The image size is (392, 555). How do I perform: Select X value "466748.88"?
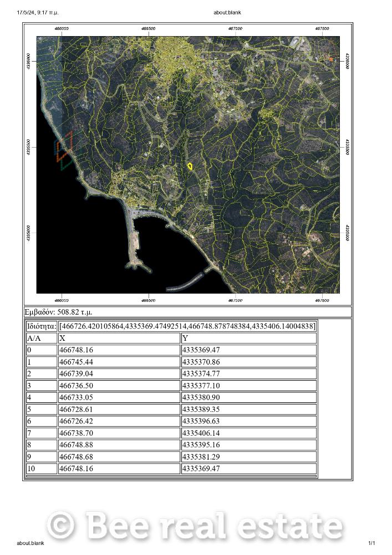point(77,445)
